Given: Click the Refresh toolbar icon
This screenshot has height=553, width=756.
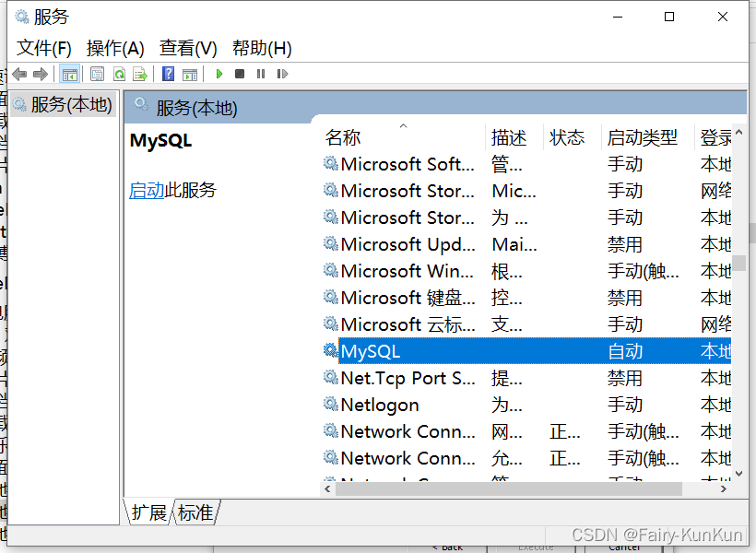Looking at the screenshot, I should click(119, 75).
